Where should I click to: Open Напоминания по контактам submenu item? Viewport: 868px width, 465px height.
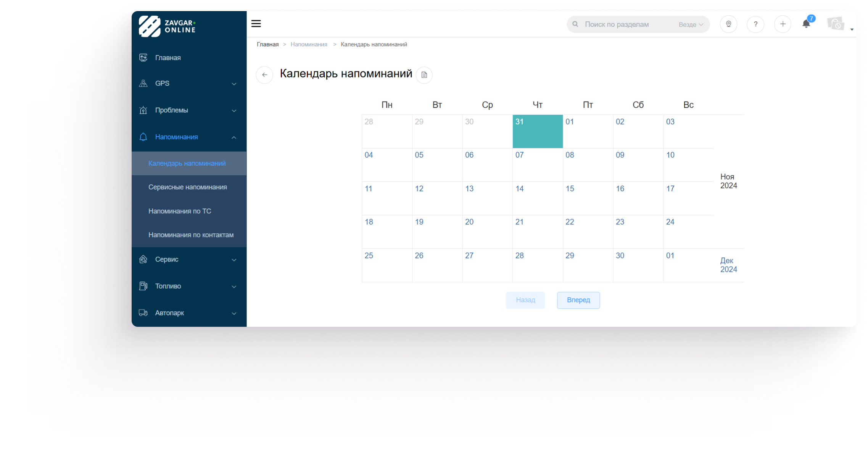(189, 235)
